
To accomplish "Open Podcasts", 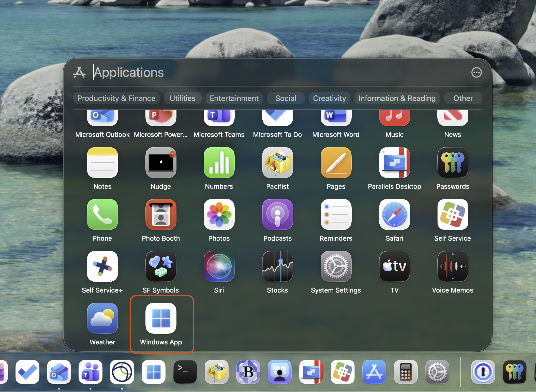I will tap(278, 215).
